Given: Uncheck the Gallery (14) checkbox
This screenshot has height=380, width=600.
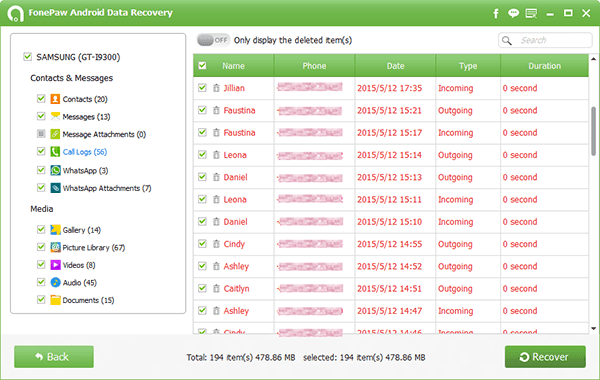Looking at the screenshot, I should click(41, 229).
